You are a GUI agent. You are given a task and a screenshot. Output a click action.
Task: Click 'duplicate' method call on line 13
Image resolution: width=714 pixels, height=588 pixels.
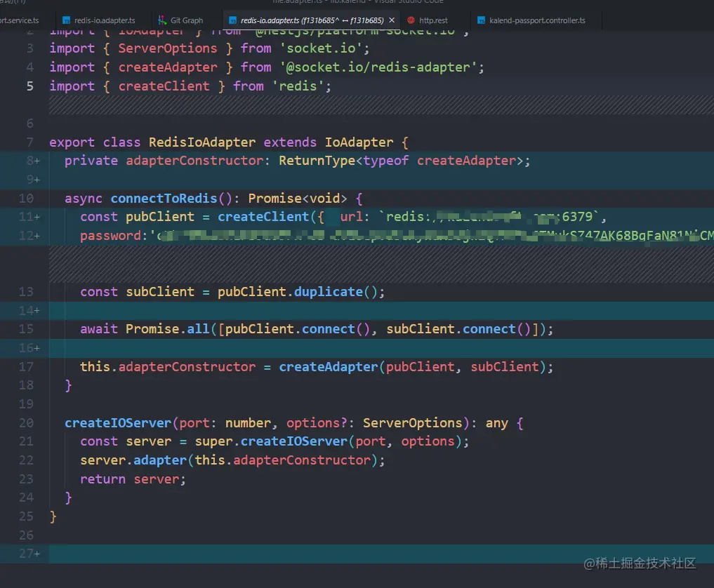click(x=329, y=292)
